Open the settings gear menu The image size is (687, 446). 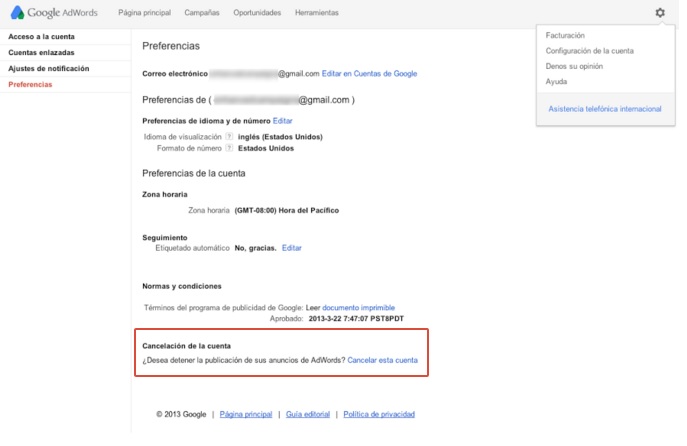coord(660,13)
